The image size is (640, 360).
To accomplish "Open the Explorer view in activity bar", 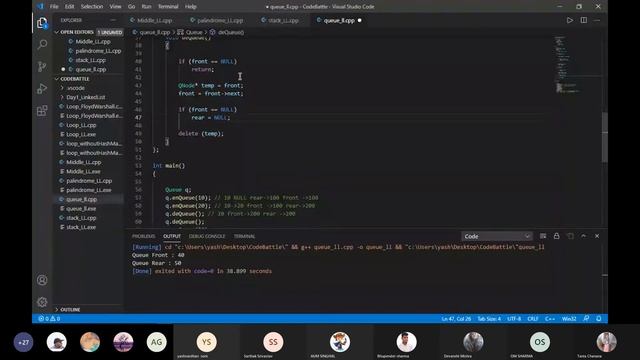I will click(x=42, y=23).
